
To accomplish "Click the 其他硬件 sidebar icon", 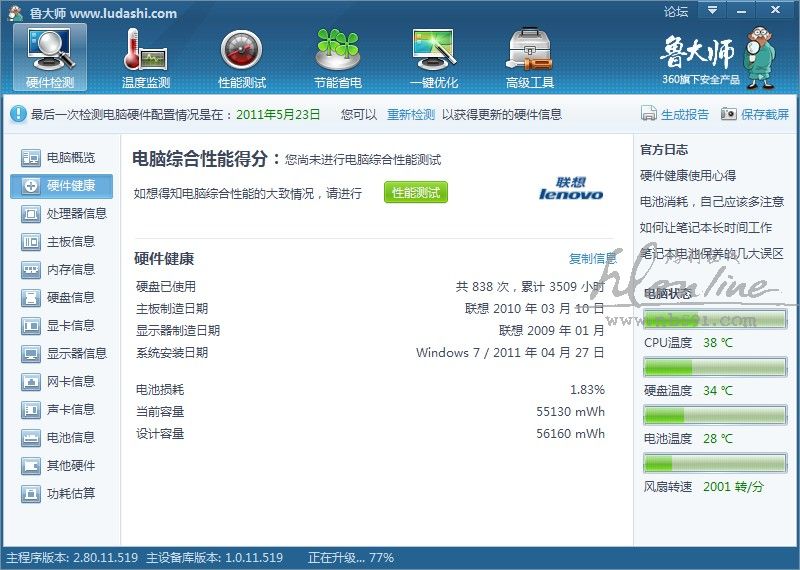I will [x=31, y=466].
